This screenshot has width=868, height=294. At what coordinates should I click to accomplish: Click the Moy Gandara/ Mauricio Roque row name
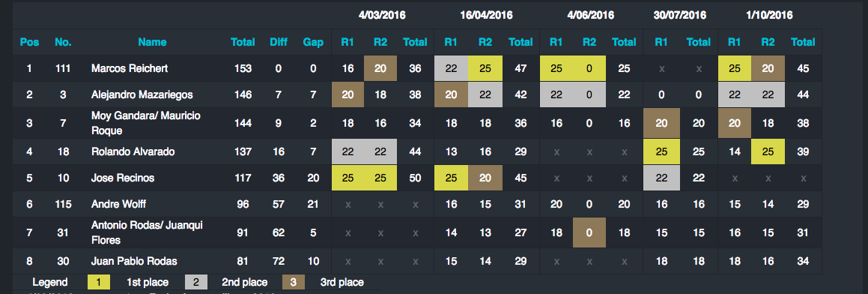[x=145, y=122]
